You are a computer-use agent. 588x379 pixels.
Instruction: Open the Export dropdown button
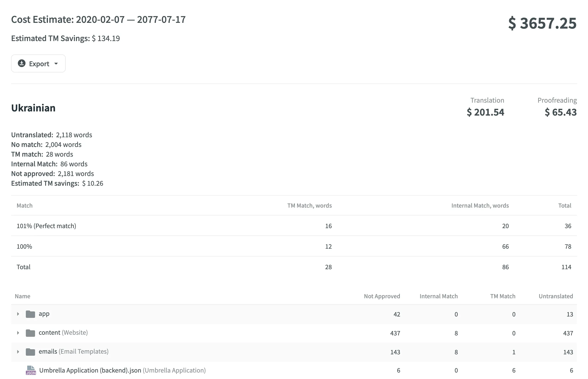coord(38,63)
